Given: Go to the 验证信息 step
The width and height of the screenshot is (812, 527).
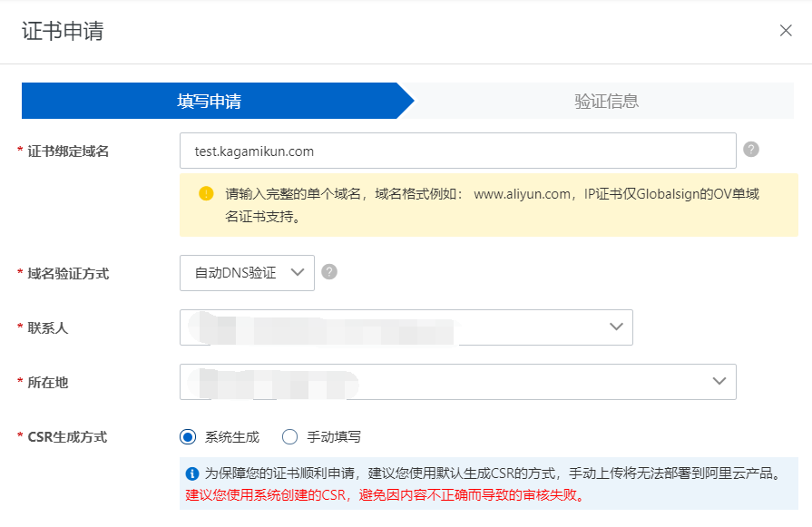Looking at the screenshot, I should click(x=606, y=101).
